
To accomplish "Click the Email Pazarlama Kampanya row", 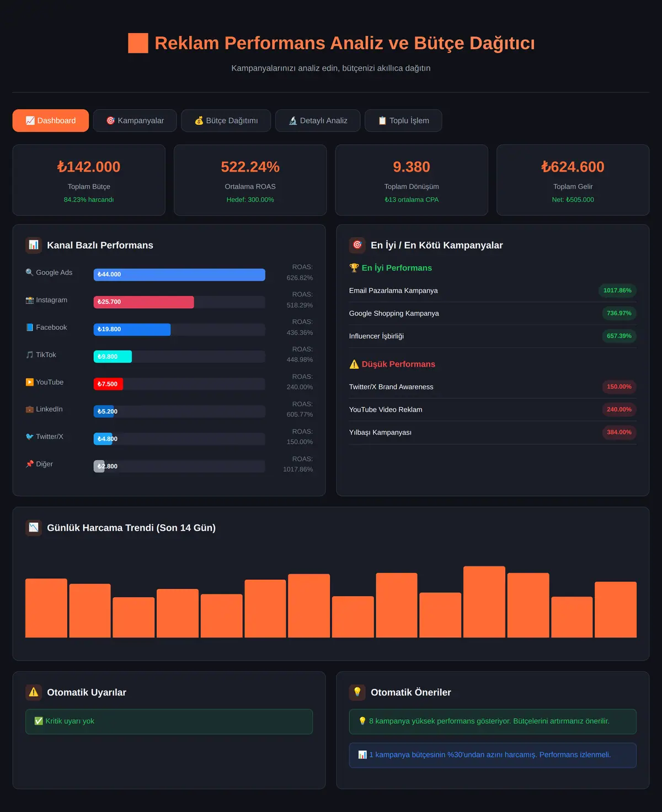I will [493, 290].
